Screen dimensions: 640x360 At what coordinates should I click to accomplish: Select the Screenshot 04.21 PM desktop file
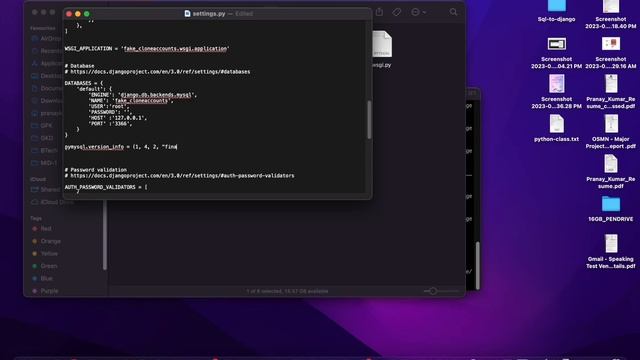pyautogui.click(x=556, y=53)
